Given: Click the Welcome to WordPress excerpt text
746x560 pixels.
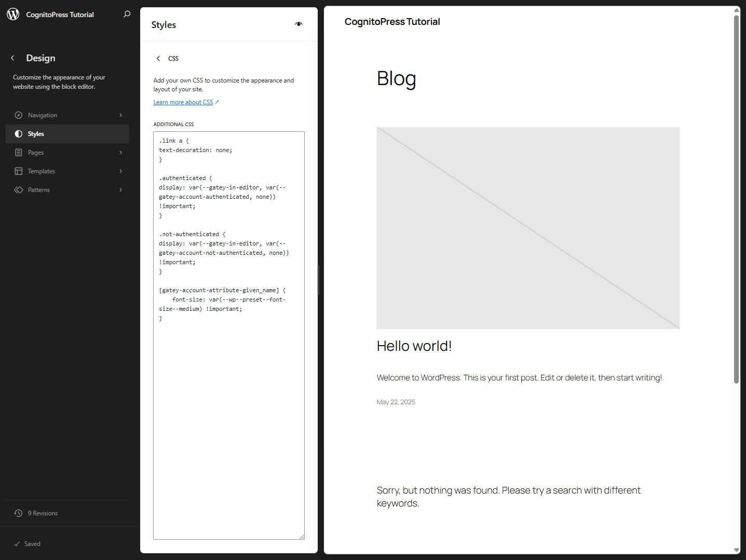Looking at the screenshot, I should [x=519, y=378].
